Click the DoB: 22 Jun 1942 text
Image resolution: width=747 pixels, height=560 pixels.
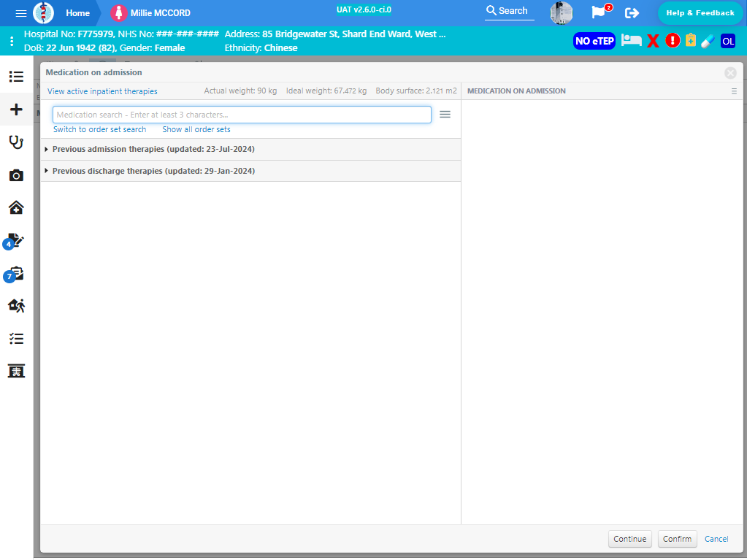(x=71, y=47)
